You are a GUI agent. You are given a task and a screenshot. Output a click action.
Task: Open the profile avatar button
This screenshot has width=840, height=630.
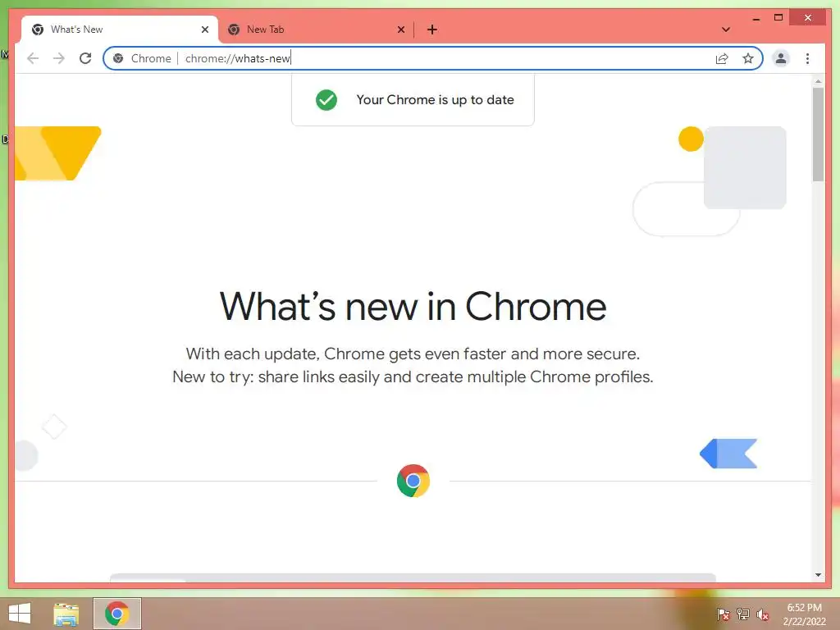781,58
